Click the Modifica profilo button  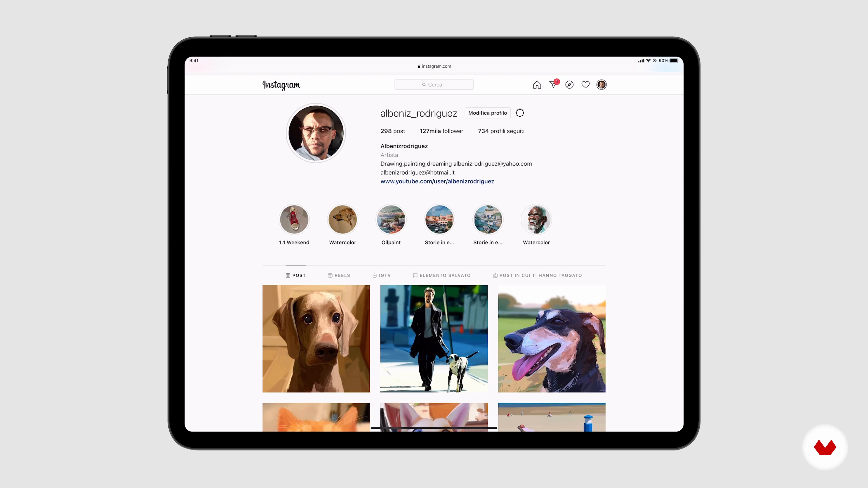coord(488,113)
